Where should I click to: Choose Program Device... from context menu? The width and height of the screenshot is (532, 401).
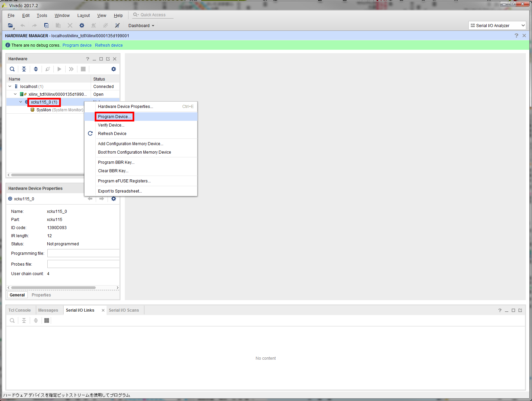[x=141, y=117]
